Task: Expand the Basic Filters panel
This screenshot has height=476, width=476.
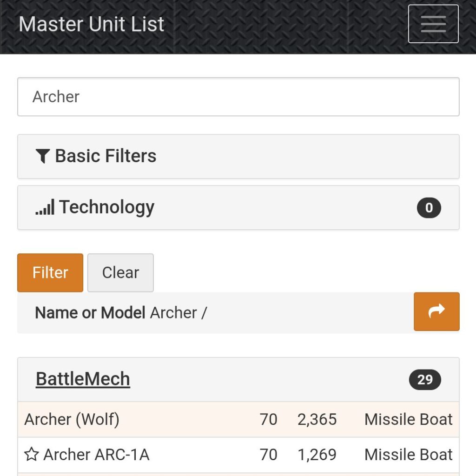Action: tap(238, 156)
